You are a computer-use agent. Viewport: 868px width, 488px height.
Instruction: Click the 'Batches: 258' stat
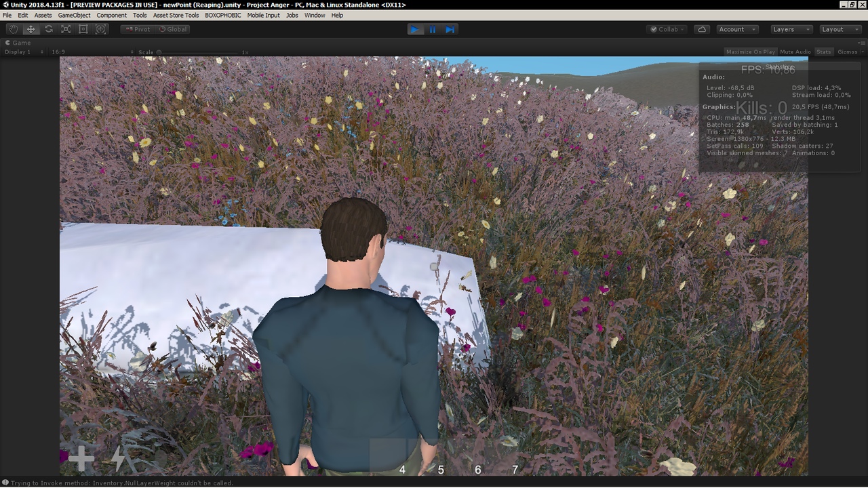tap(728, 125)
